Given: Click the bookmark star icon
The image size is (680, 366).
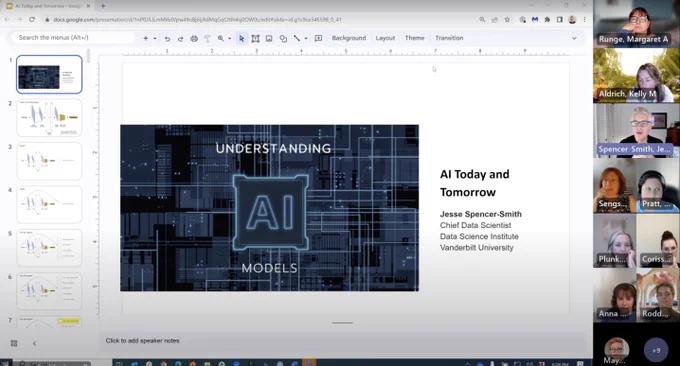Looking at the screenshot, I should point(507,20).
